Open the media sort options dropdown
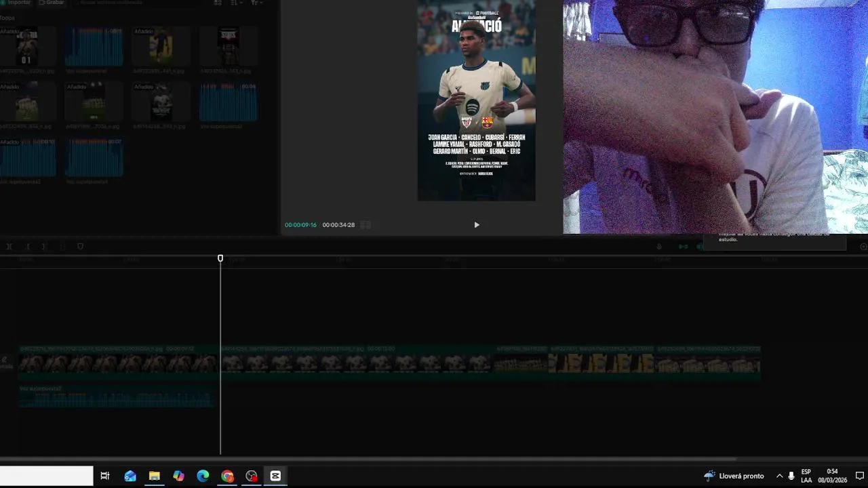868x488 pixels. pyautogui.click(x=237, y=3)
